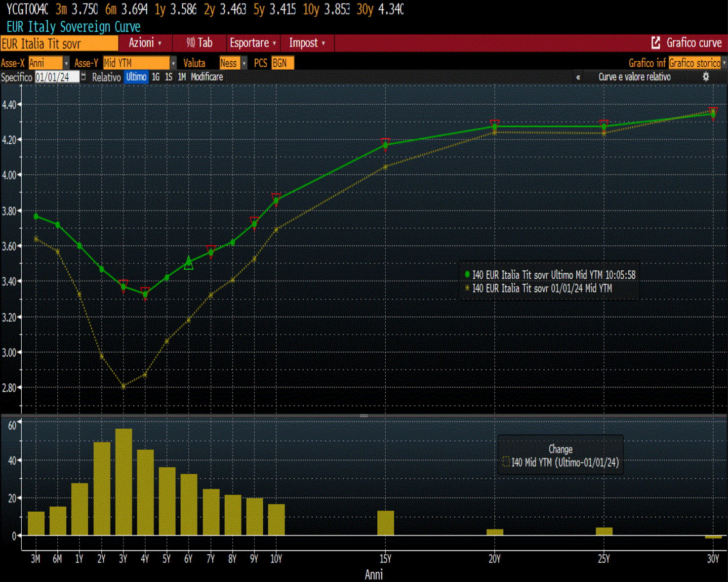Click green dot legend for Ultimo curve
Screen dimensions: 728x582
coord(467,274)
